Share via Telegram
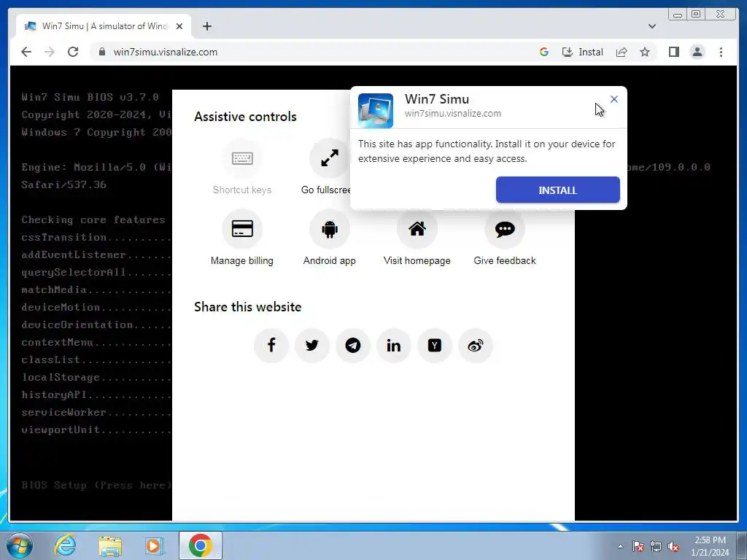The image size is (747, 560). pos(353,345)
